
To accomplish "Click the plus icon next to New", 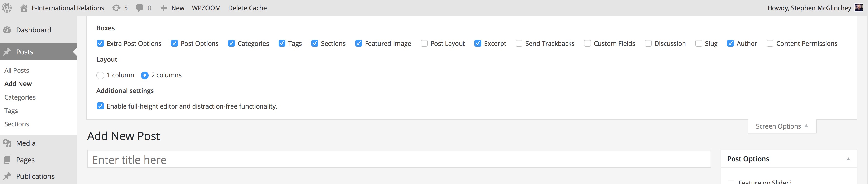I will click(x=164, y=8).
